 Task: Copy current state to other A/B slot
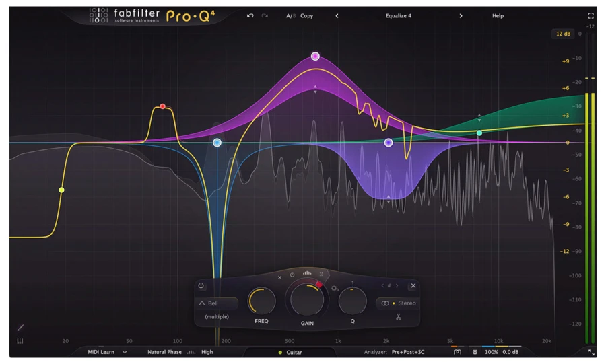(307, 16)
